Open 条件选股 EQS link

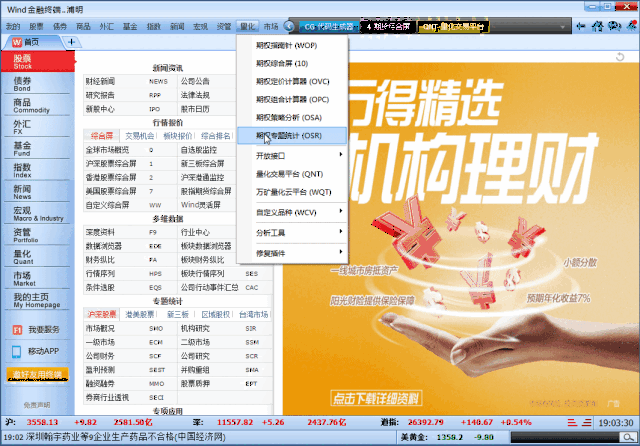pos(130,287)
